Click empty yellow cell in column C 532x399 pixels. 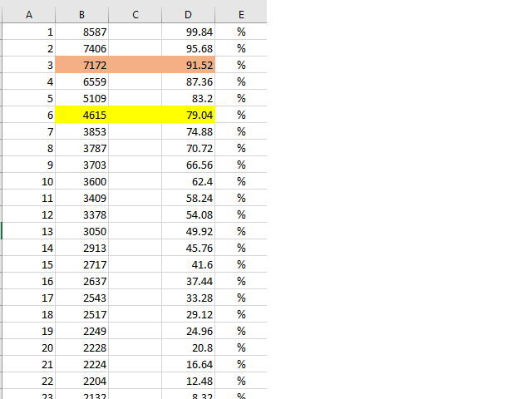(x=135, y=115)
